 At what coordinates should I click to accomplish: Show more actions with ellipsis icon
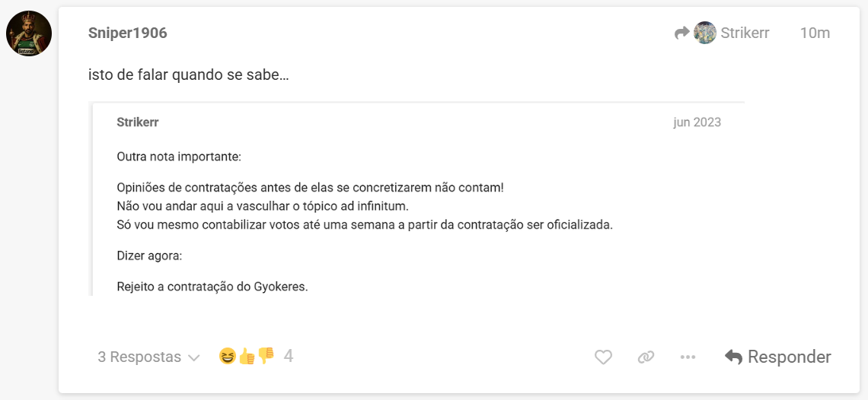688,357
